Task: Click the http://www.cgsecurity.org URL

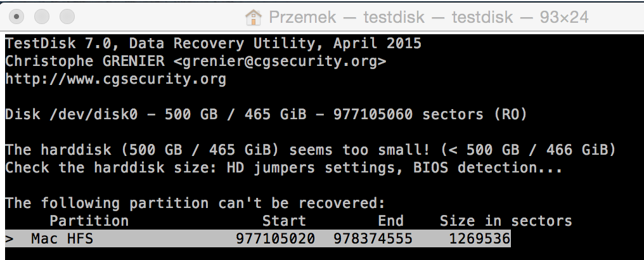Action: coord(115,79)
